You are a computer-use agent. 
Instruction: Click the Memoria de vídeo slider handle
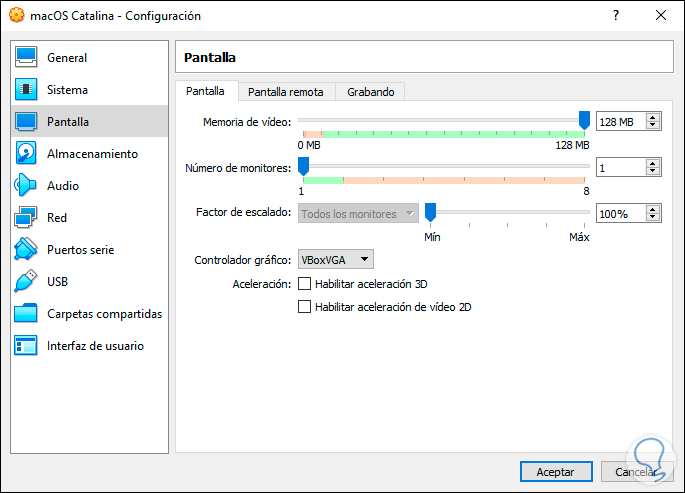pos(584,120)
